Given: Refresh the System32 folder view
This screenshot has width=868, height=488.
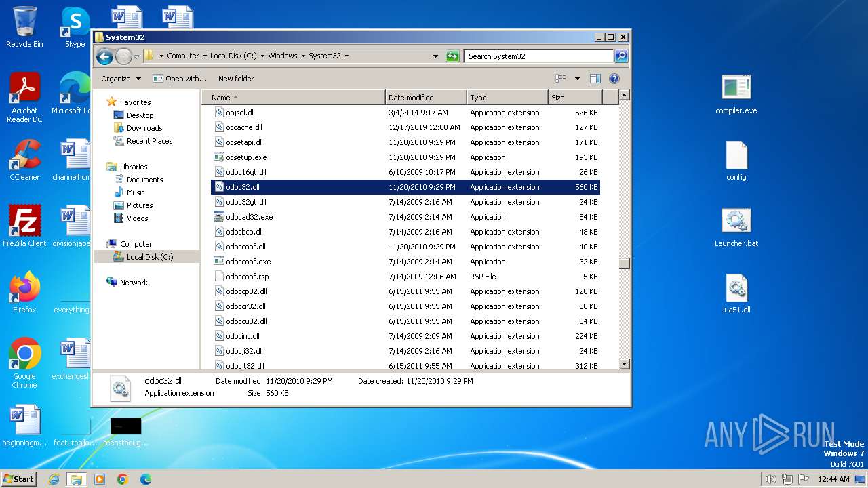Looking at the screenshot, I should tap(452, 56).
